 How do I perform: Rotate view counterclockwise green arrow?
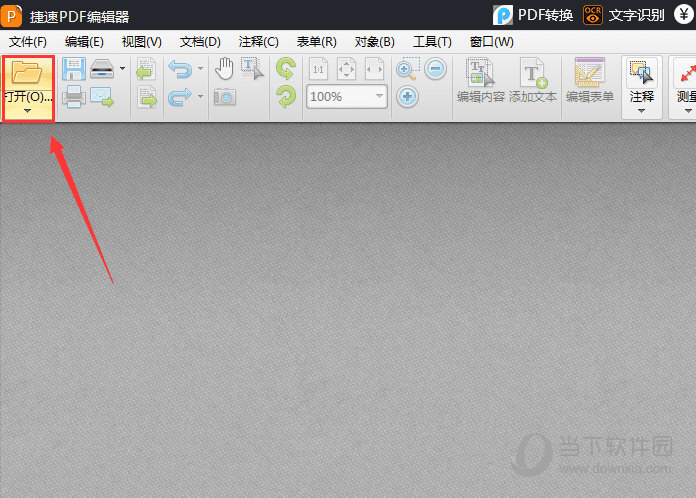(x=285, y=69)
